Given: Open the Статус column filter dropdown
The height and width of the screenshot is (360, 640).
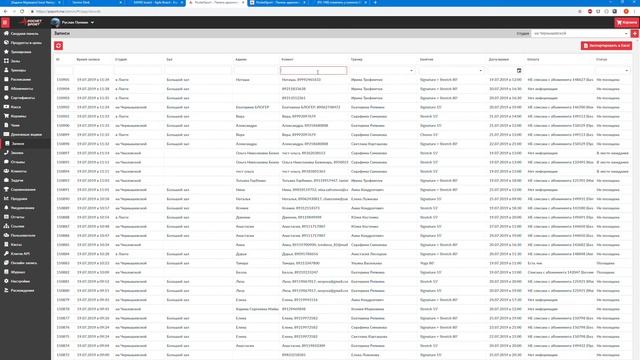Looking at the screenshot, I should pyautogui.click(x=612, y=71).
